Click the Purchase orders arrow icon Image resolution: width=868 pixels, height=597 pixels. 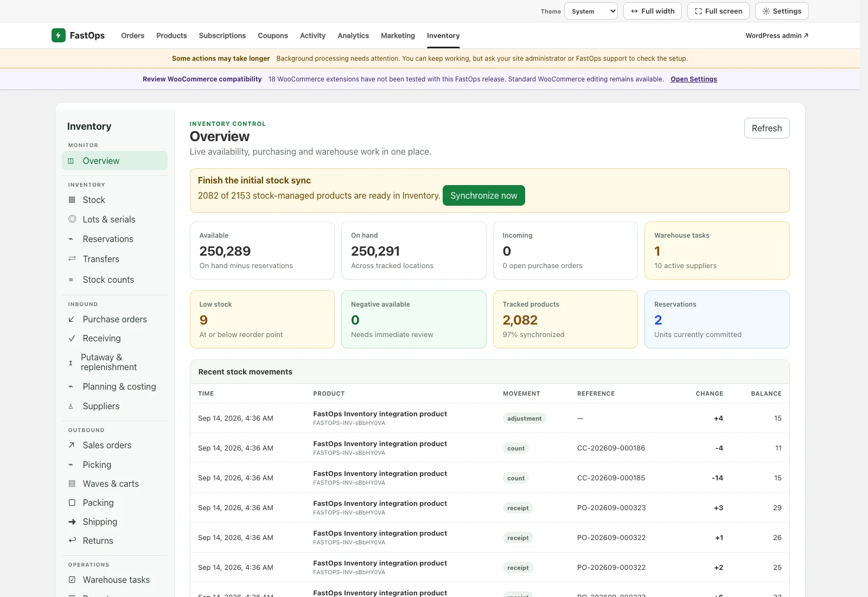(x=71, y=320)
